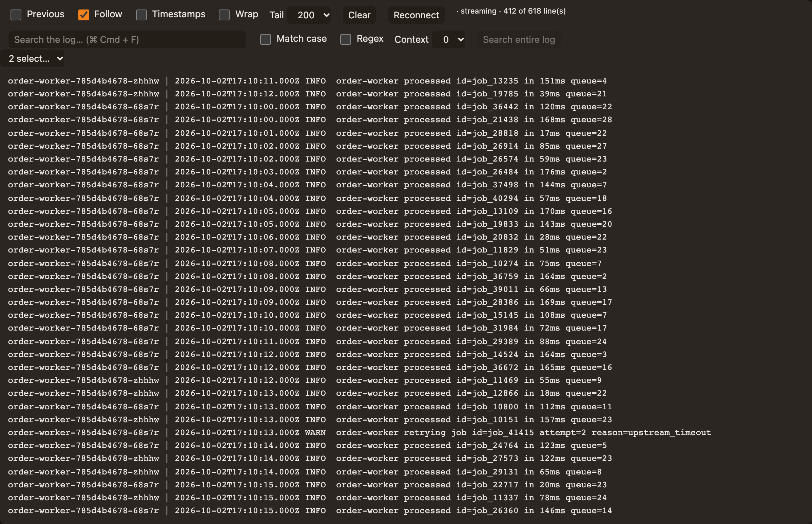Click the Reconnect button

(x=416, y=15)
